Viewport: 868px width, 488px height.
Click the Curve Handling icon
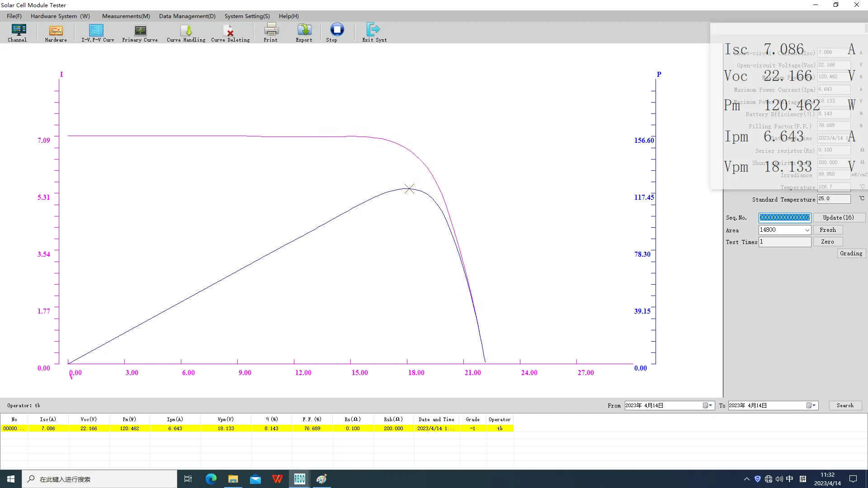point(186,33)
